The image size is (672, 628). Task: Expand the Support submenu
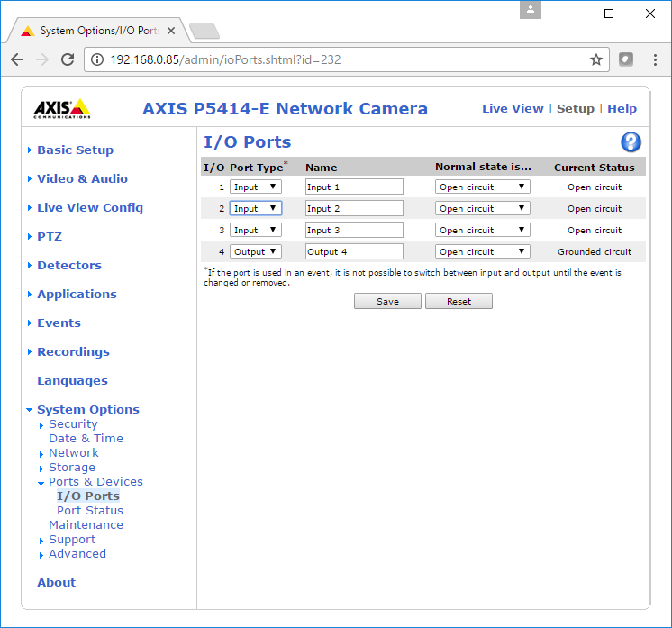pyautogui.click(x=72, y=540)
